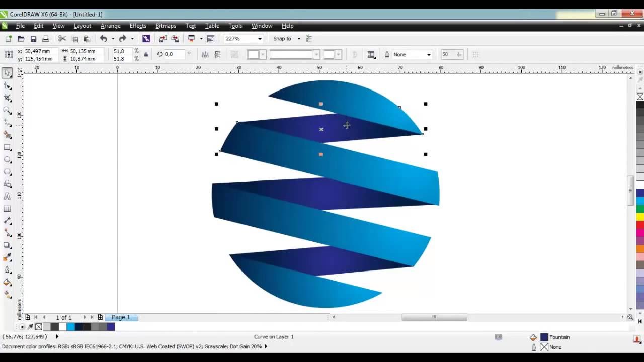Expand the application launcher dropdown arrow
644x362 pixels.
(x=201, y=39)
